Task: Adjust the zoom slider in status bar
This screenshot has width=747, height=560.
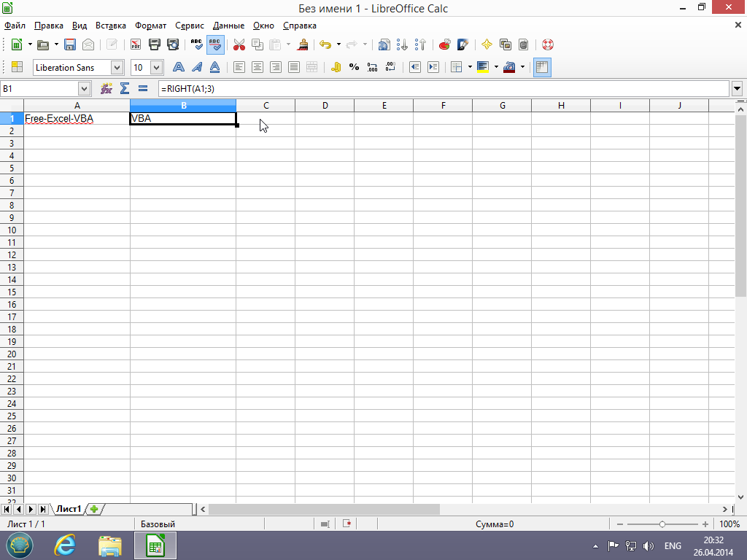Action: click(x=662, y=524)
